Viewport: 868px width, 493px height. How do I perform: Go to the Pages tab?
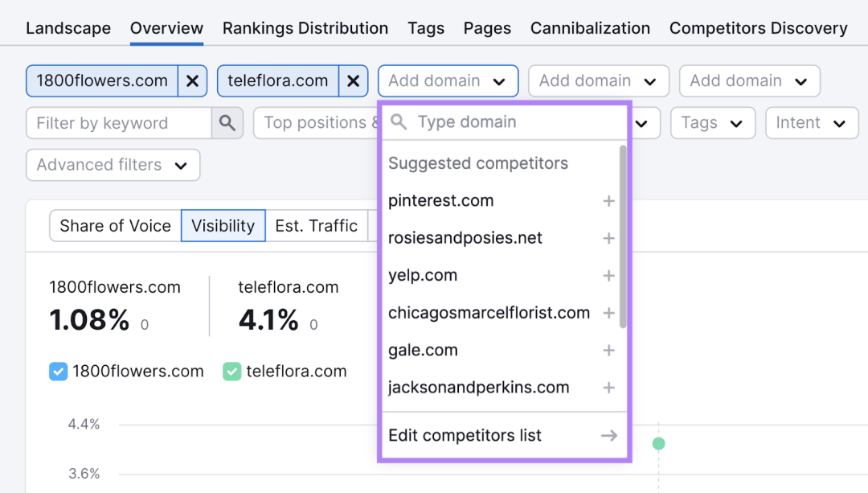point(487,28)
